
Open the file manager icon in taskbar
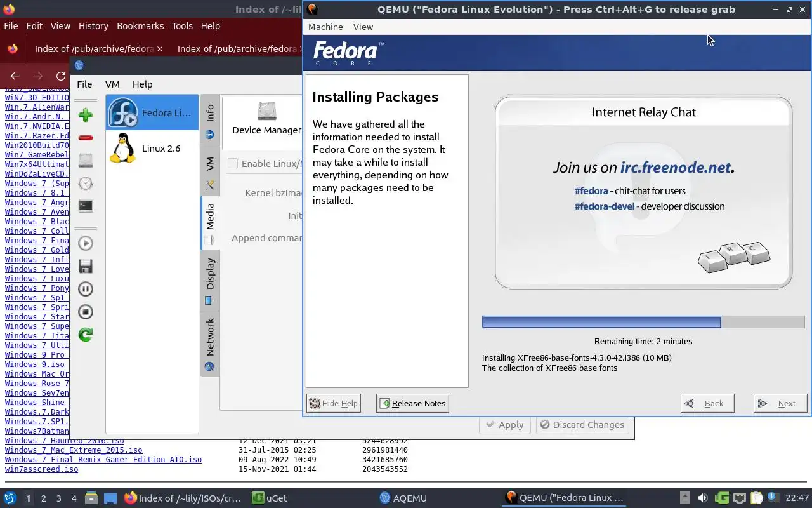point(90,498)
